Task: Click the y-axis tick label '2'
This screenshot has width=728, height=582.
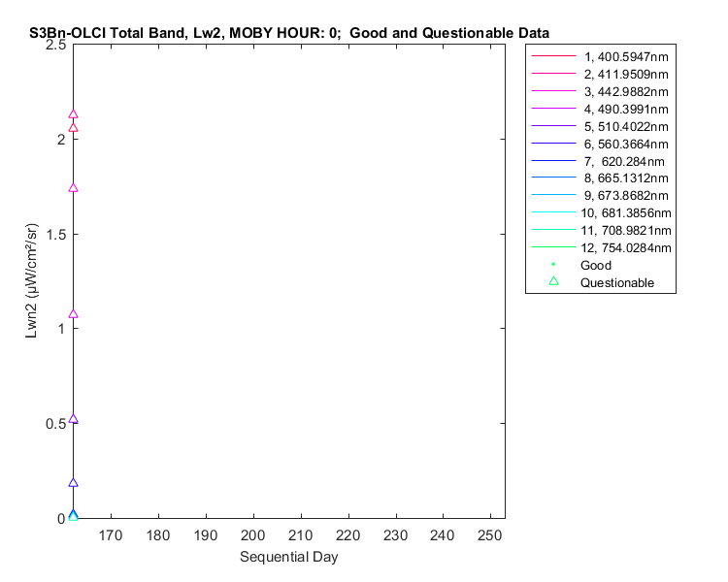Action: pyautogui.click(x=61, y=140)
